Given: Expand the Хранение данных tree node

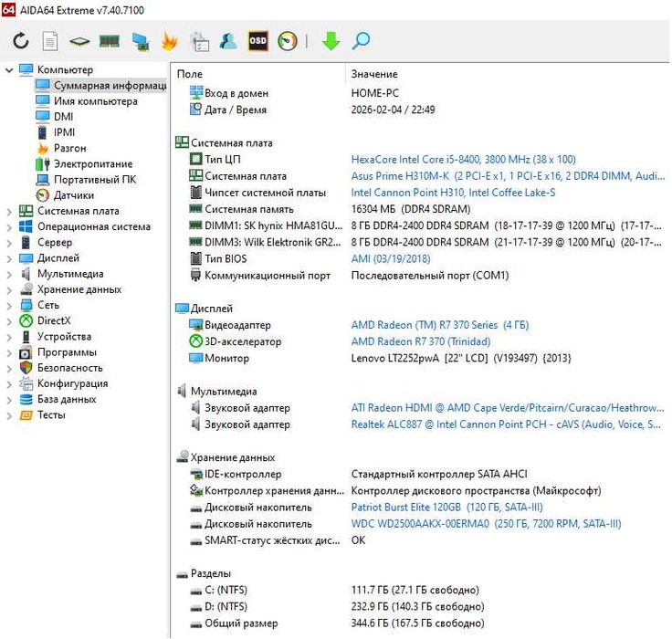Looking at the screenshot, I should pyautogui.click(x=9, y=290).
